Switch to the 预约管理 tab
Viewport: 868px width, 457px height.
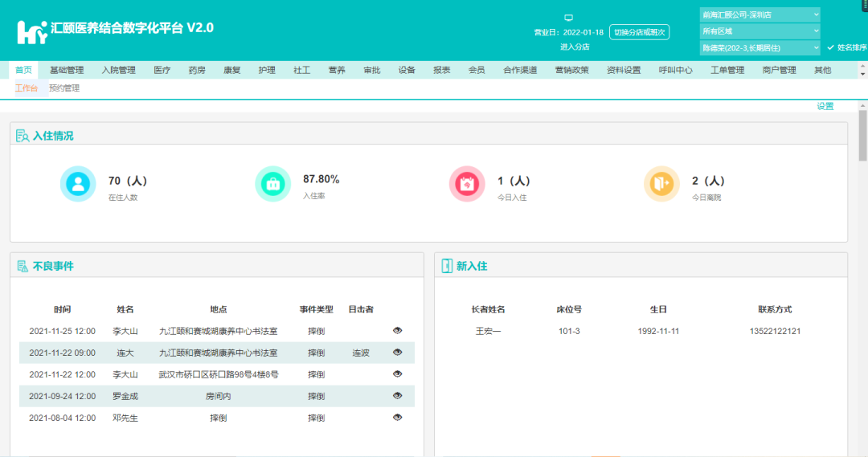64,88
